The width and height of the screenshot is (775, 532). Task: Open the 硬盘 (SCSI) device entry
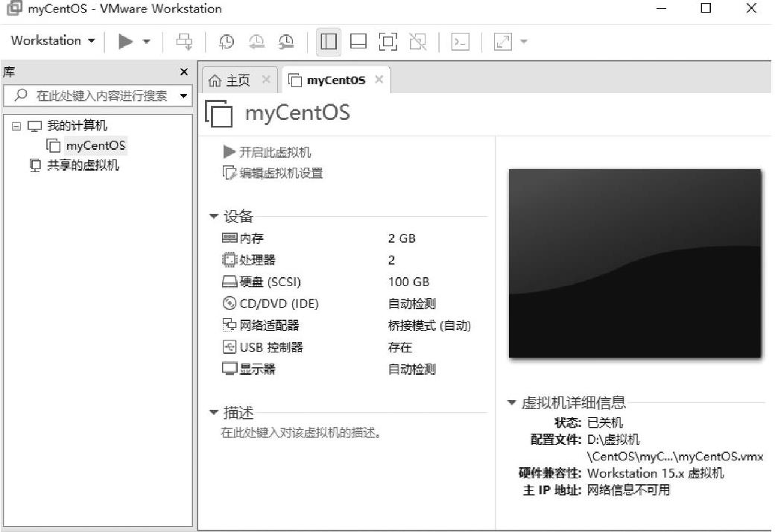point(271,282)
